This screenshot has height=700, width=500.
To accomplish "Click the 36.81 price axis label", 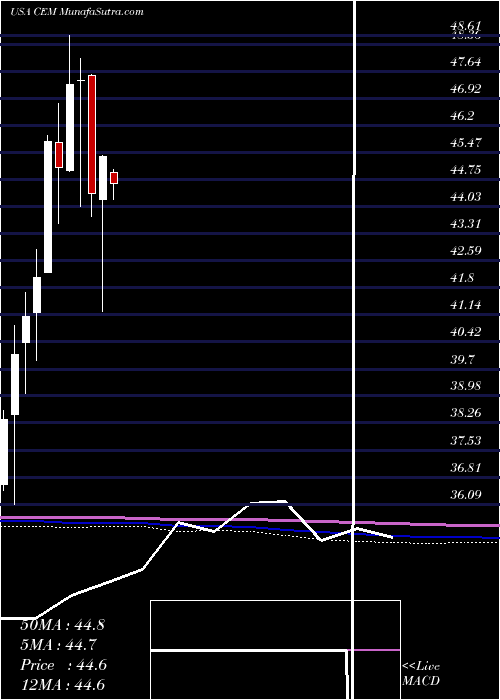I will [465, 467].
